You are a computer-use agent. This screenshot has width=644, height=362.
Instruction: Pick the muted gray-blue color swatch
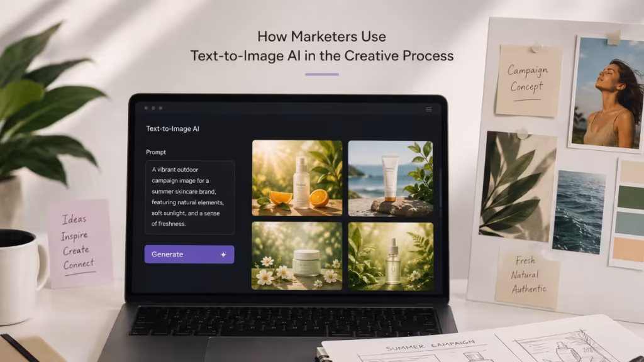pyautogui.click(x=630, y=224)
